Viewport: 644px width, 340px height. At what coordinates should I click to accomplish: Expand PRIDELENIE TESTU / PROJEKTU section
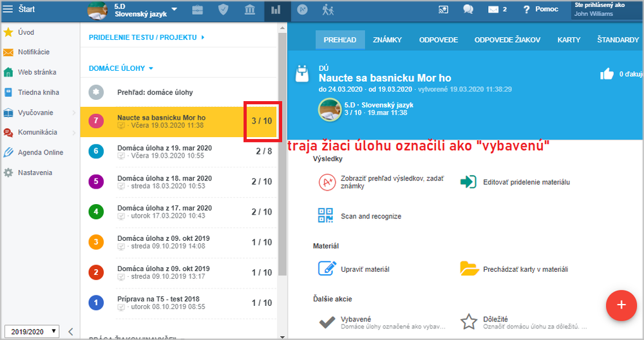coord(147,37)
